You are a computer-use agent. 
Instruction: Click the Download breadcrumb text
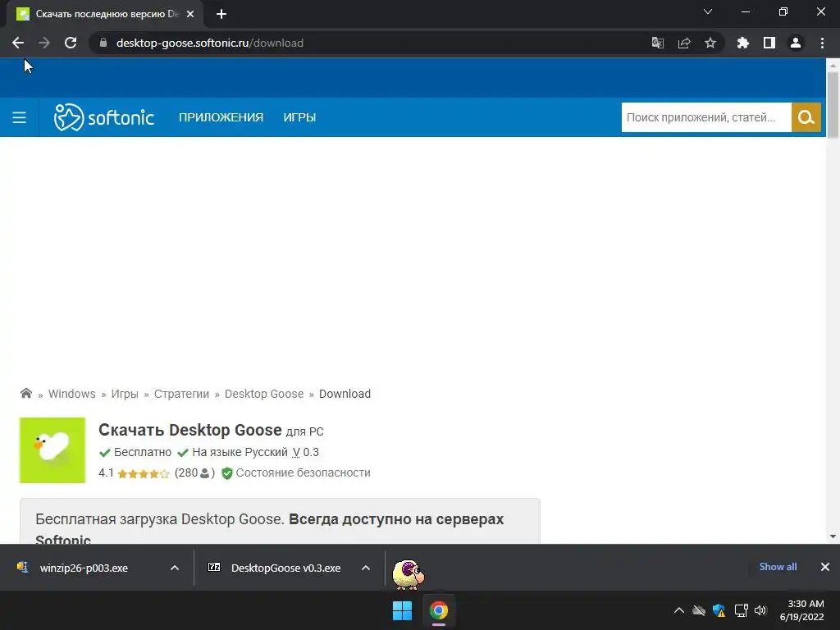(x=345, y=394)
